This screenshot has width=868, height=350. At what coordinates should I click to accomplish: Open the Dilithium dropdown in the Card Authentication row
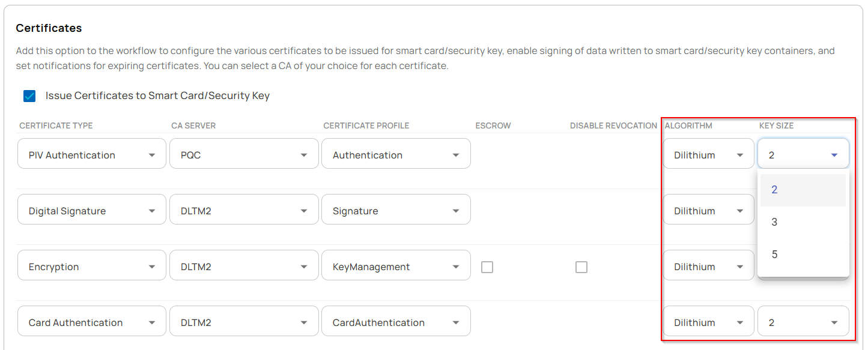click(x=708, y=321)
